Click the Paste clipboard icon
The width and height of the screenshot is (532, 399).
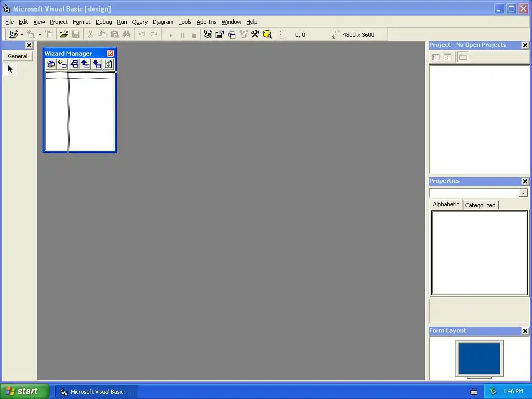(115, 34)
